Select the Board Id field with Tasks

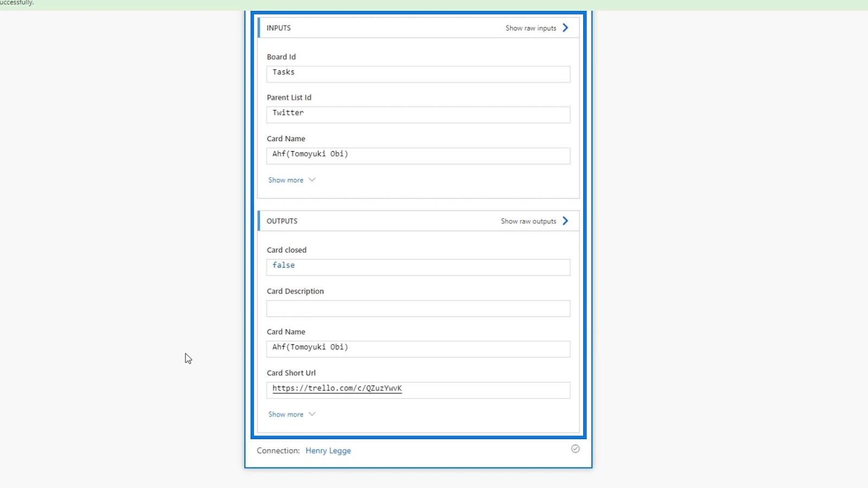[418, 74]
